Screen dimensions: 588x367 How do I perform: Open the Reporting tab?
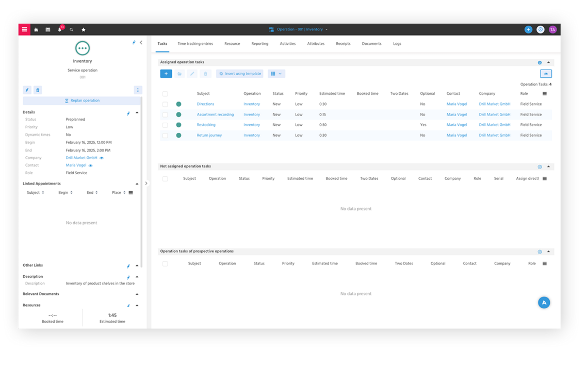259,44
